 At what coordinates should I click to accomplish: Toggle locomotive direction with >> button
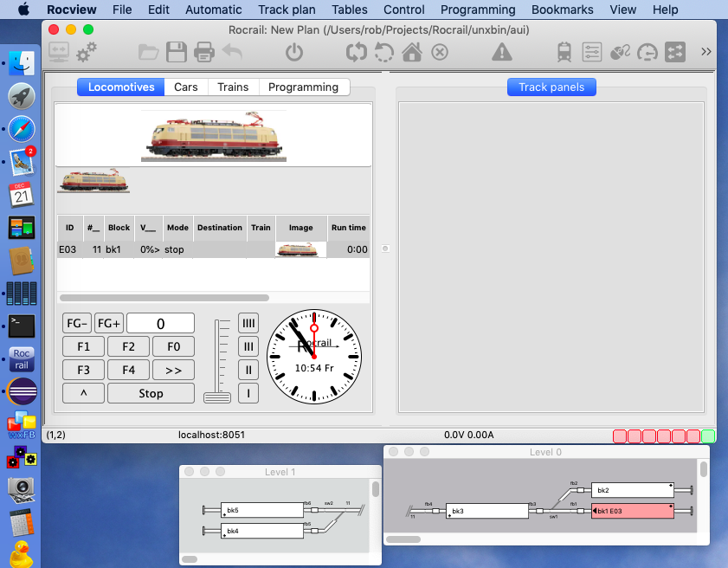173,370
